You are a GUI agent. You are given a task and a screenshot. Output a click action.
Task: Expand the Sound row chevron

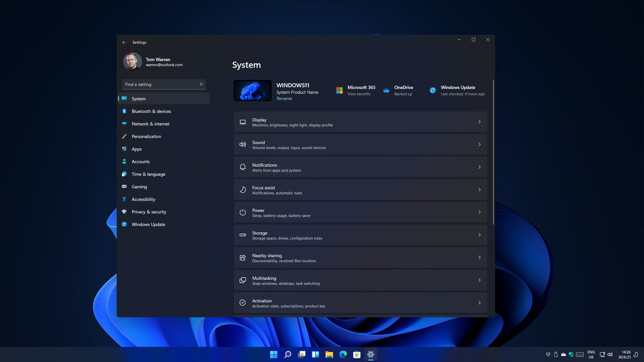479,145
